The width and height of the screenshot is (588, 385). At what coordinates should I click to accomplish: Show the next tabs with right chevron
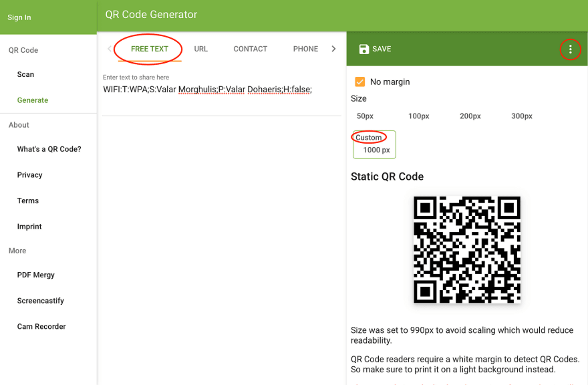pos(333,49)
